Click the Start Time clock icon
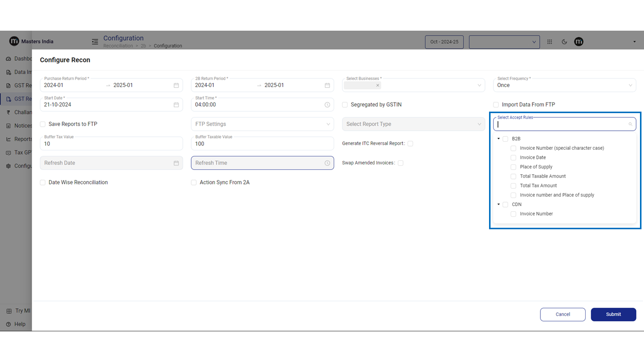The height and width of the screenshot is (362, 644). coord(327,105)
